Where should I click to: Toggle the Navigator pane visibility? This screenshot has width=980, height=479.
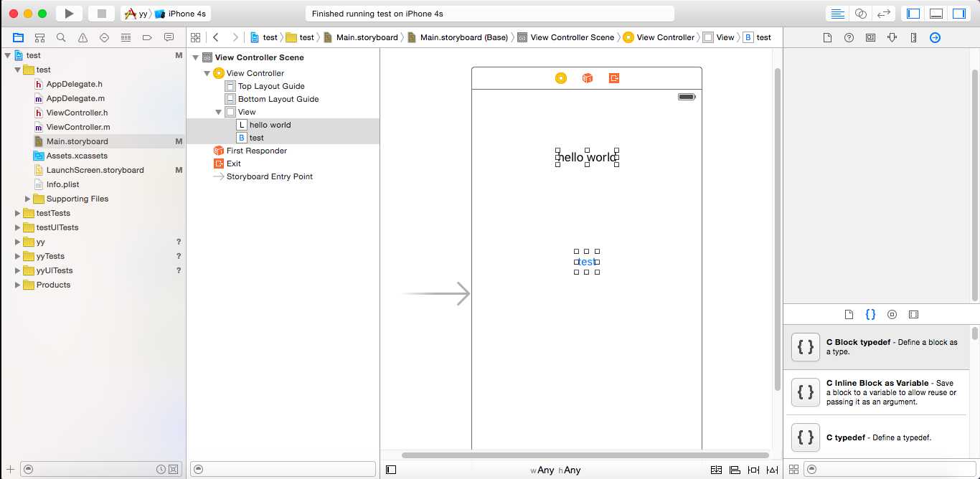(913, 14)
